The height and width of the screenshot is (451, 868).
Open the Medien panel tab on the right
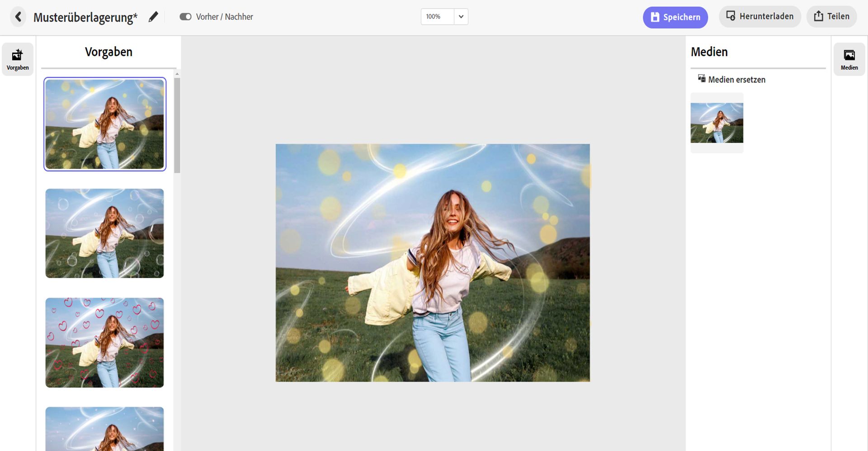849,59
